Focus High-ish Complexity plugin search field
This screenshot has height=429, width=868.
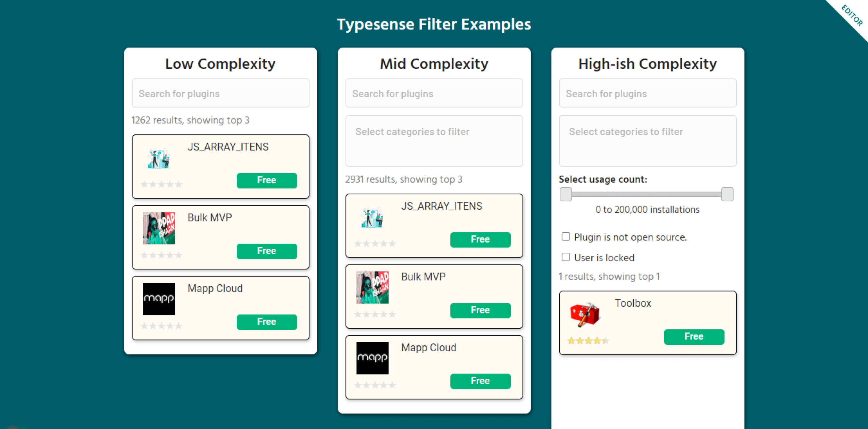(x=647, y=93)
